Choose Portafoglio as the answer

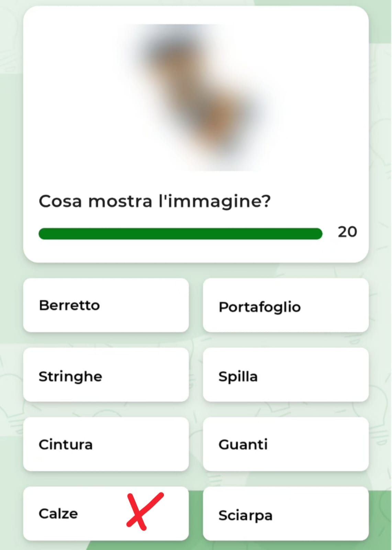click(x=285, y=306)
